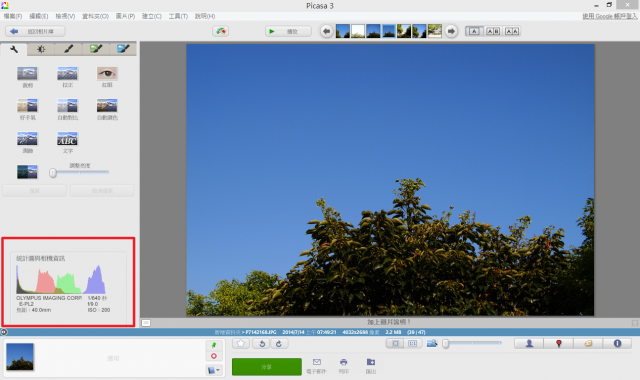Click filename P7142168.JPG in status bar
Viewport: 640px width, 380px height.
pyautogui.click(x=261, y=332)
